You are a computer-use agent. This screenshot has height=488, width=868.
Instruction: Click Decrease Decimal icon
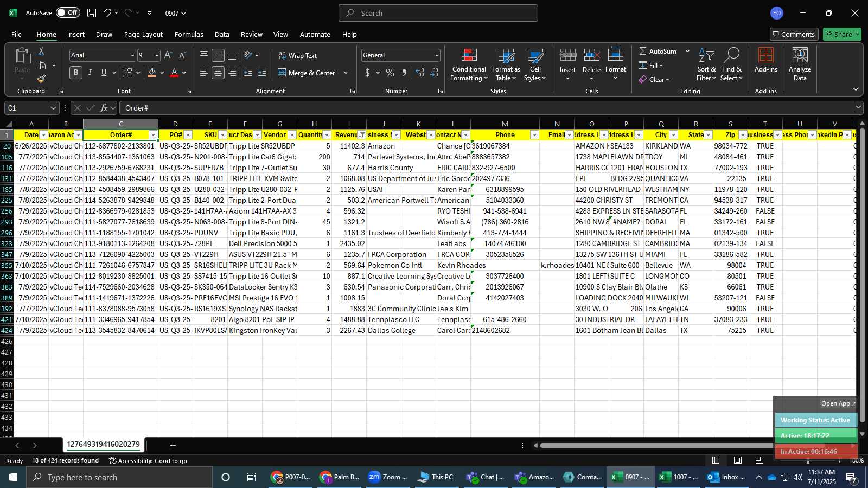[434, 73]
